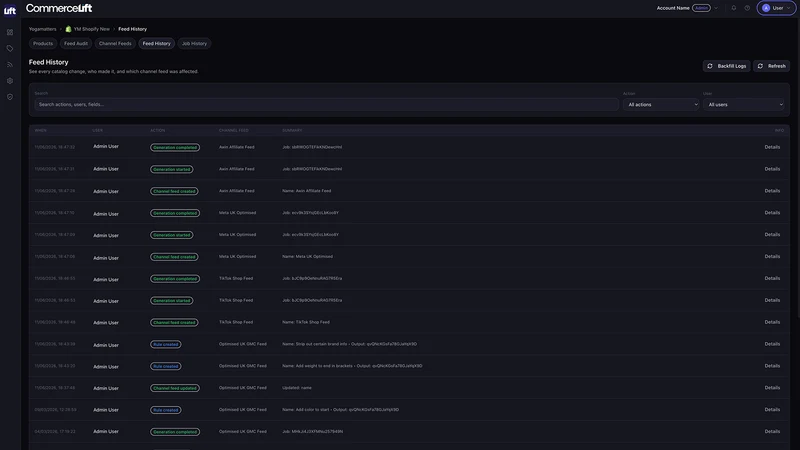The height and width of the screenshot is (450, 800).
Task: Click summary 'Name: Awin Affiliate Feed'
Action: click(307, 191)
